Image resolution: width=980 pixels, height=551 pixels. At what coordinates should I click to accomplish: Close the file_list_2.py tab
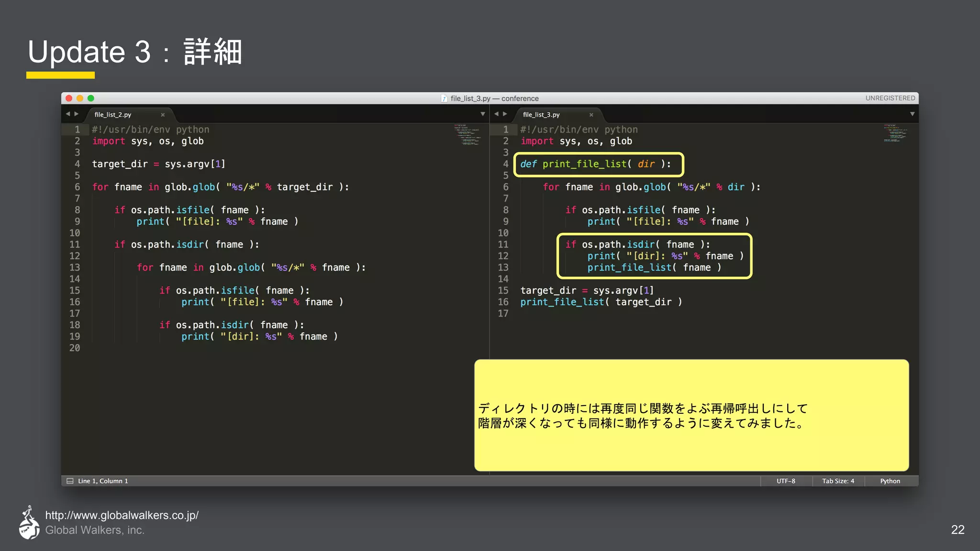click(x=163, y=115)
